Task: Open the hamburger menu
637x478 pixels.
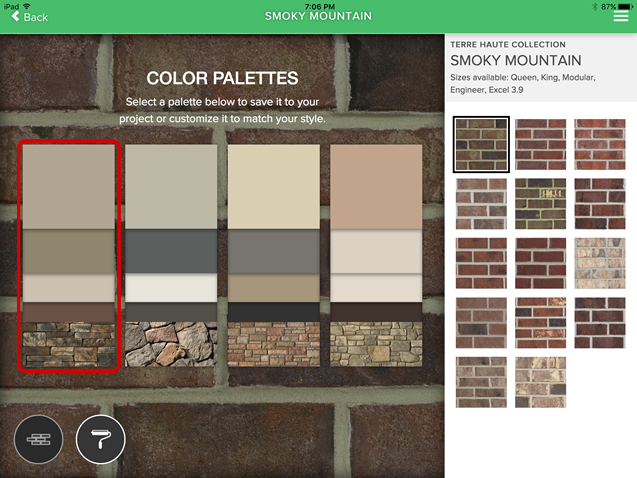Action: 621,16
